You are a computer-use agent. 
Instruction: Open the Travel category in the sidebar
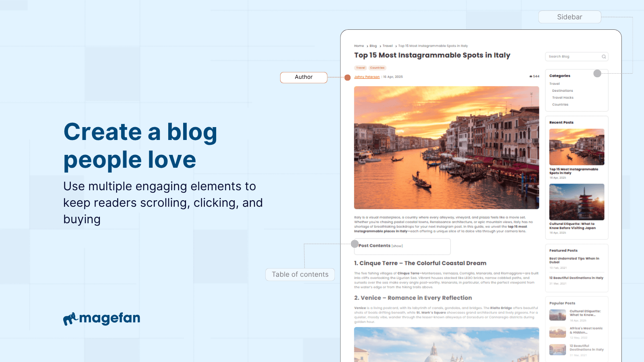pyautogui.click(x=555, y=84)
